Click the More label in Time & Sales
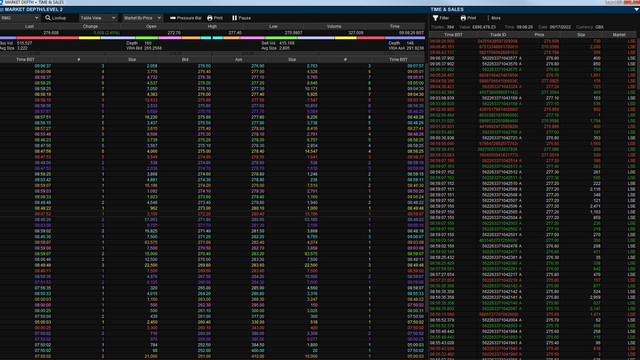This screenshot has height=360, width=640. pyautogui.click(x=496, y=18)
